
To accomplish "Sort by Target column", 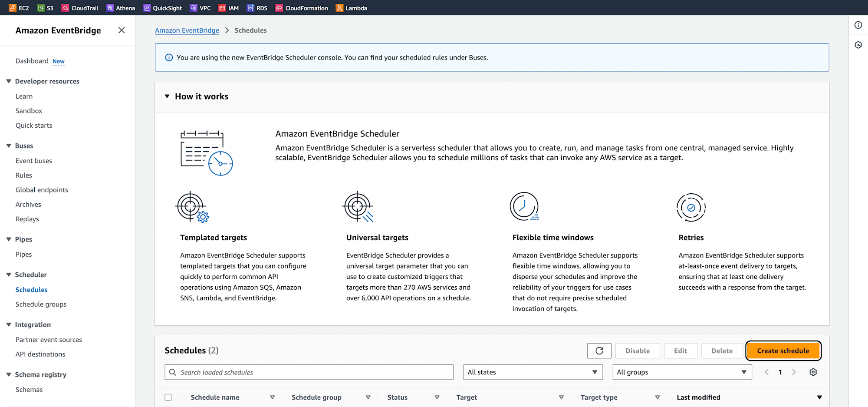I will [561, 397].
